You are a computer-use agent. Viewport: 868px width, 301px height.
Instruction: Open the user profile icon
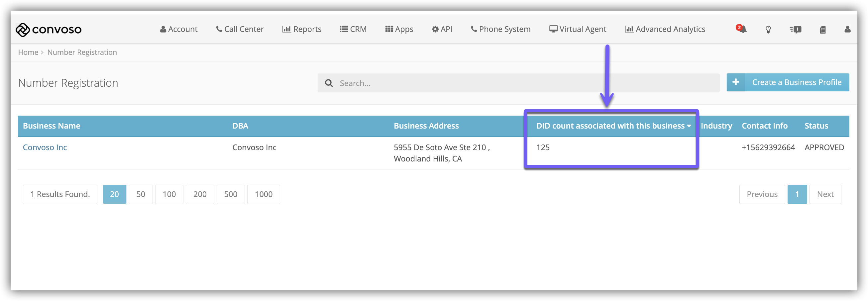pos(847,30)
